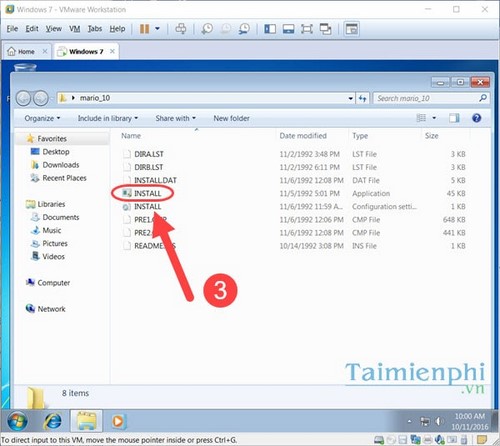Open the snapshot manager icon
The width and height of the screenshot is (500, 446).
(x=244, y=29)
